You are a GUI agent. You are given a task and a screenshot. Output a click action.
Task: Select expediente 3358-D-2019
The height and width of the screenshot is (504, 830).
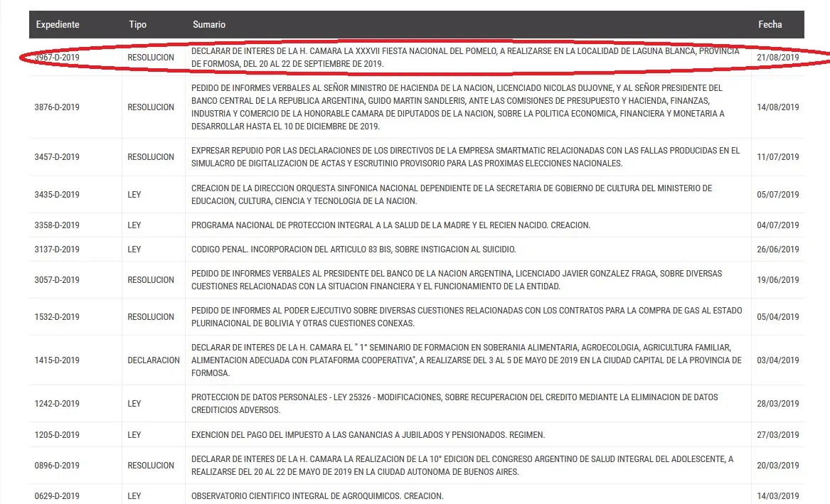click(x=57, y=225)
